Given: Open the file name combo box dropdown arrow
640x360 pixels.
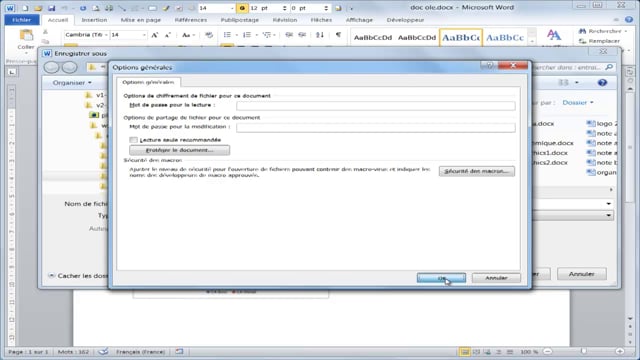Looking at the screenshot, I should (x=609, y=204).
